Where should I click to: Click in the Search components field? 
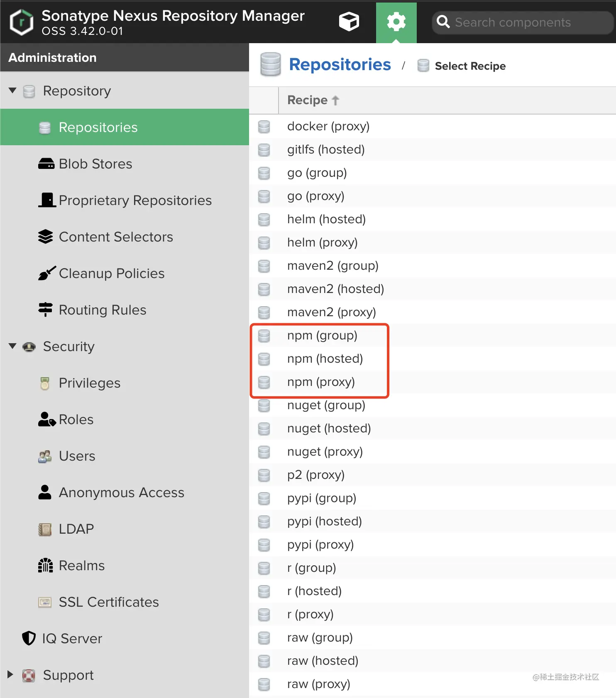pyautogui.click(x=523, y=22)
